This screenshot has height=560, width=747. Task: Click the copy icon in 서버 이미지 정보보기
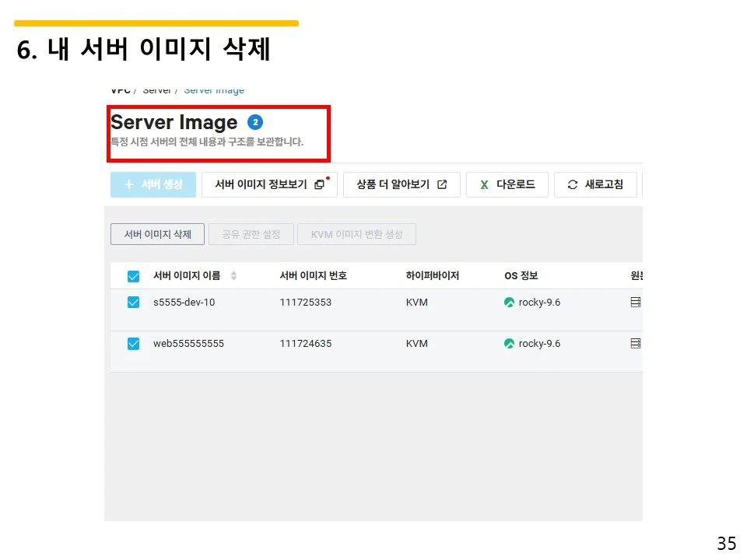319,184
